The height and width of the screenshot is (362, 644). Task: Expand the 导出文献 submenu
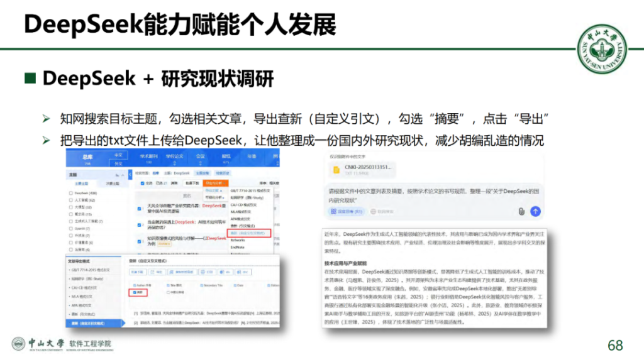point(214,190)
